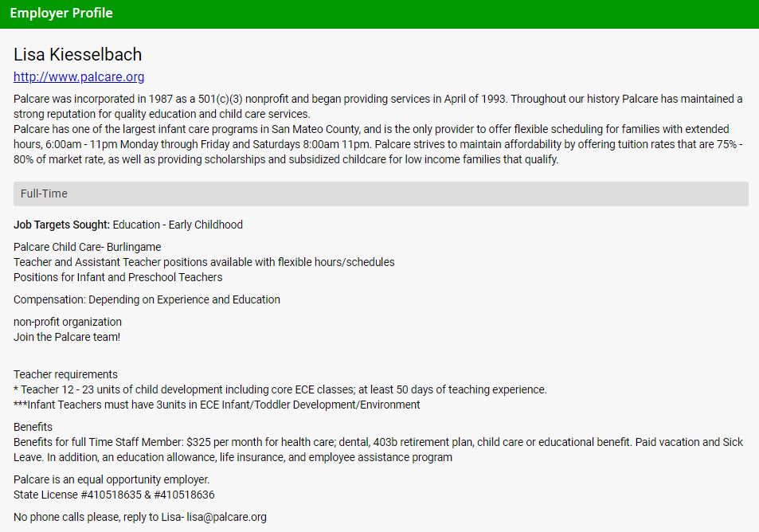Click the Employer Profile green header
The height and width of the screenshot is (532, 759).
click(x=61, y=13)
